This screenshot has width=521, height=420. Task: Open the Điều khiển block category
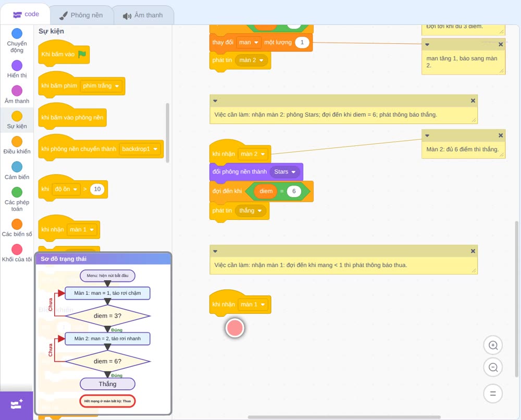coord(17,145)
